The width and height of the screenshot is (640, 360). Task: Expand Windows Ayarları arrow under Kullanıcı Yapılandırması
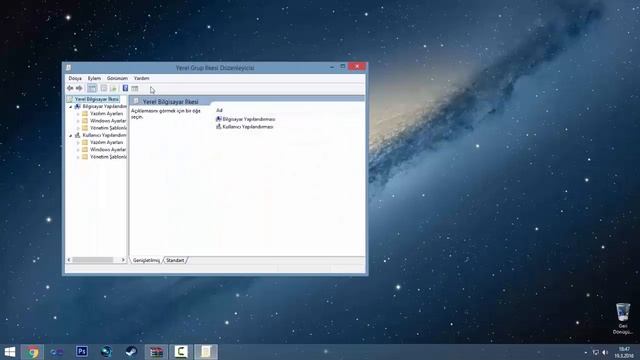pyautogui.click(x=78, y=150)
